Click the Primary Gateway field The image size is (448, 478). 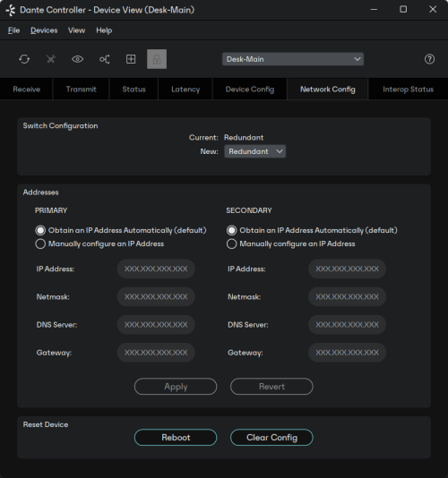pos(156,353)
